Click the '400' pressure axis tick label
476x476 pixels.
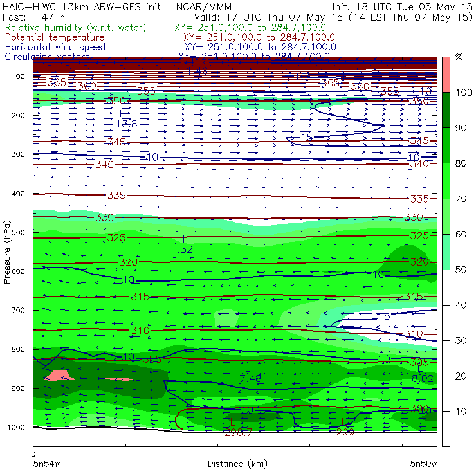click(x=18, y=194)
